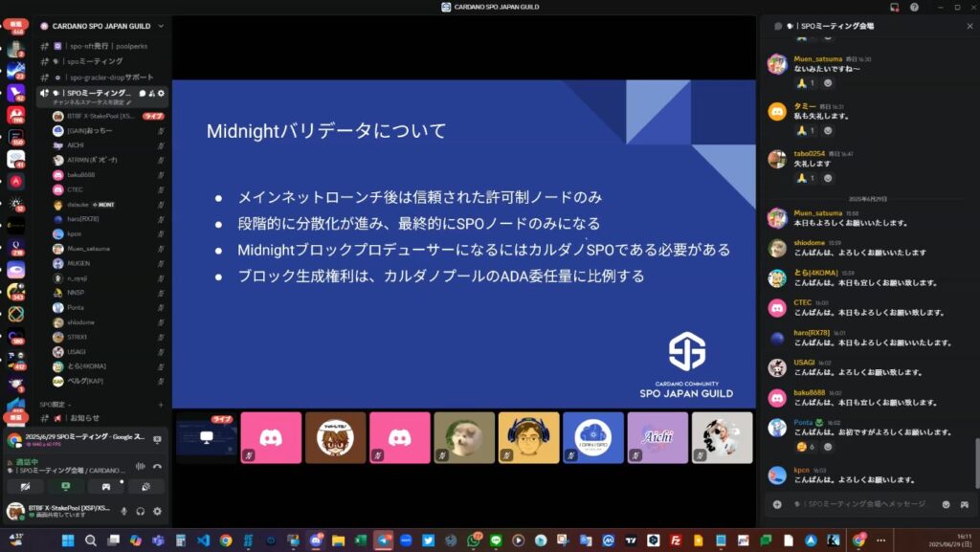Click shiodome username in chat
This screenshot has width=980, height=552.
(x=810, y=242)
